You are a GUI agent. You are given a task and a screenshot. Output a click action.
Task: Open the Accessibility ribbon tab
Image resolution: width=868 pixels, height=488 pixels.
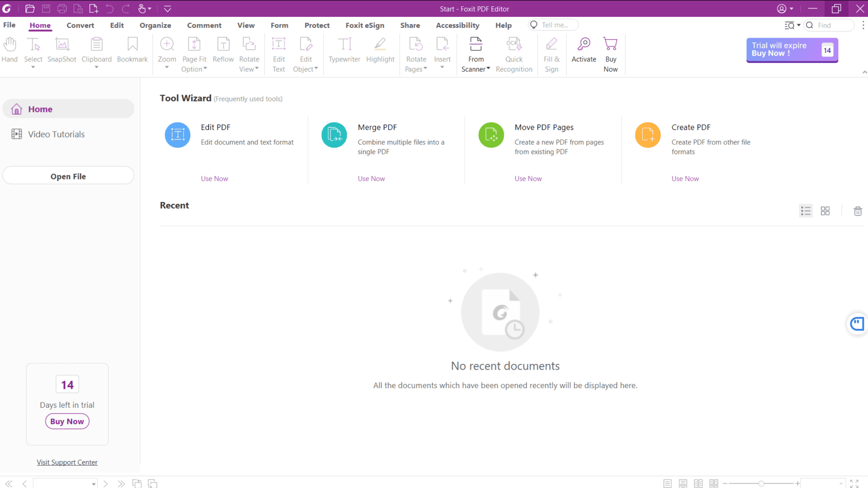click(x=458, y=25)
